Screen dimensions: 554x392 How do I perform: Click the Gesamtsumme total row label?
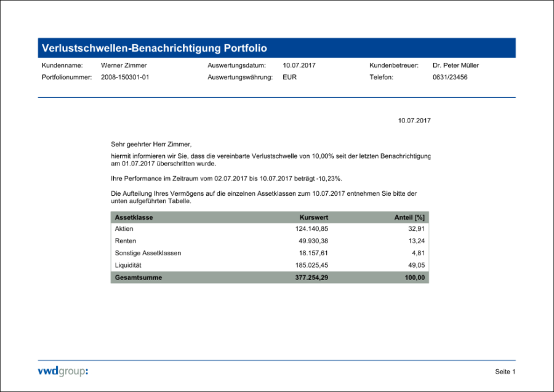click(138, 278)
